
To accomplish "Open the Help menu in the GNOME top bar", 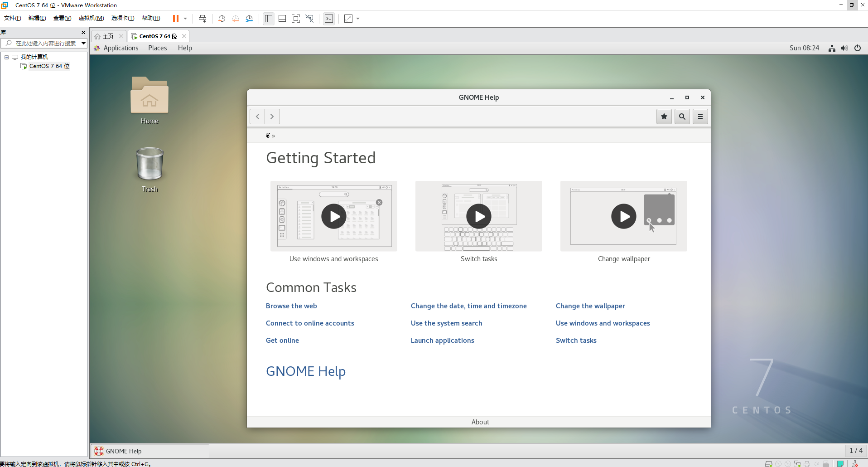I will [x=185, y=48].
